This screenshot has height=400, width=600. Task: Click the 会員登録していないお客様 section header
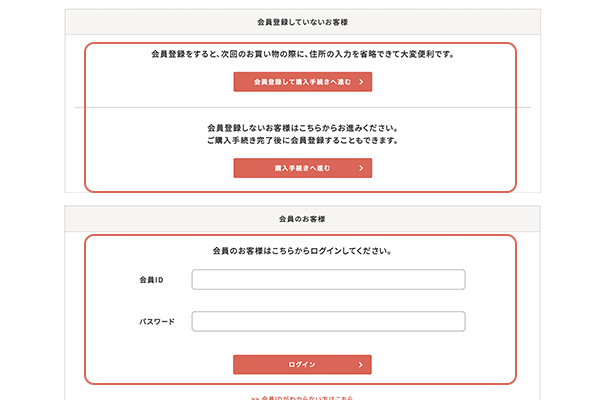[x=302, y=21]
